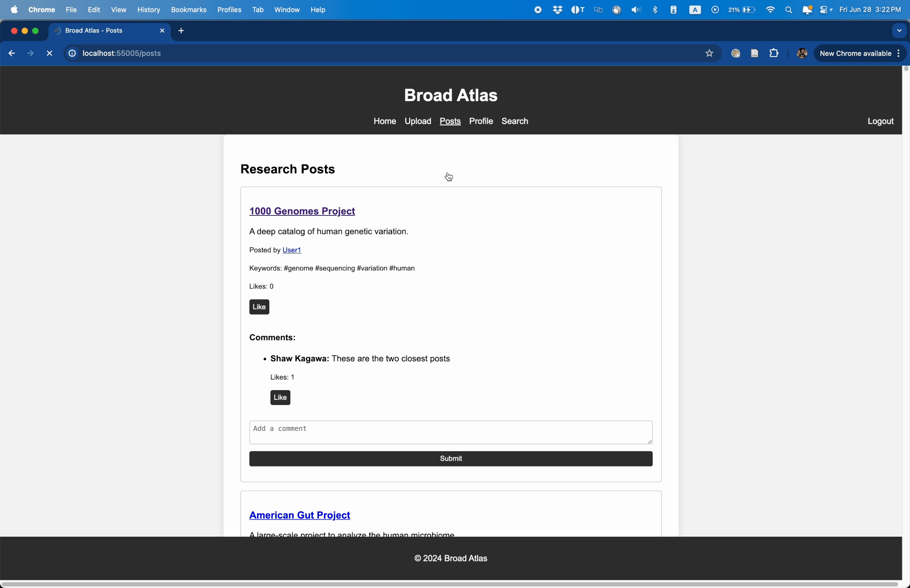This screenshot has width=910, height=588.
Task: Open the History menu
Action: pos(149,10)
